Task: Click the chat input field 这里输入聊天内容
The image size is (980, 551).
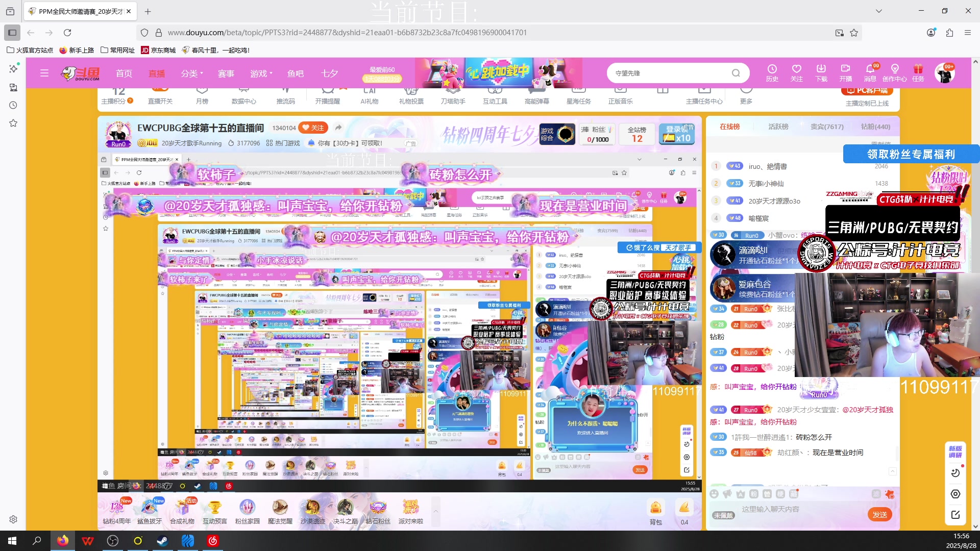Action: click(x=786, y=509)
